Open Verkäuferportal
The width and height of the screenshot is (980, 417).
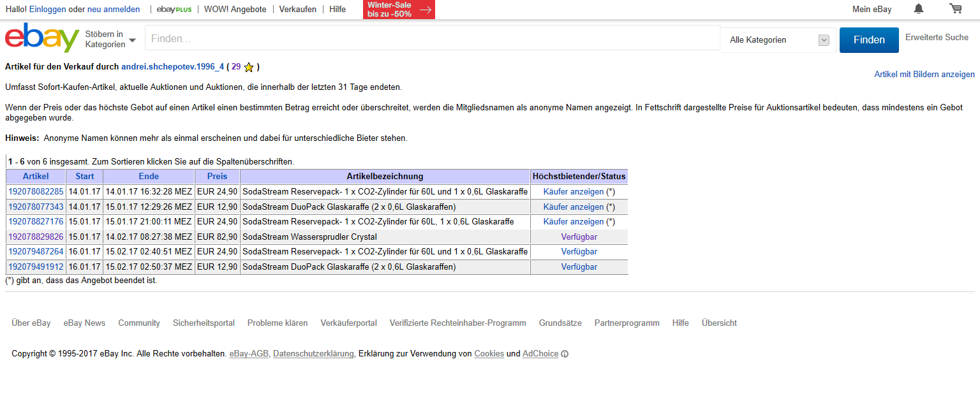349,323
